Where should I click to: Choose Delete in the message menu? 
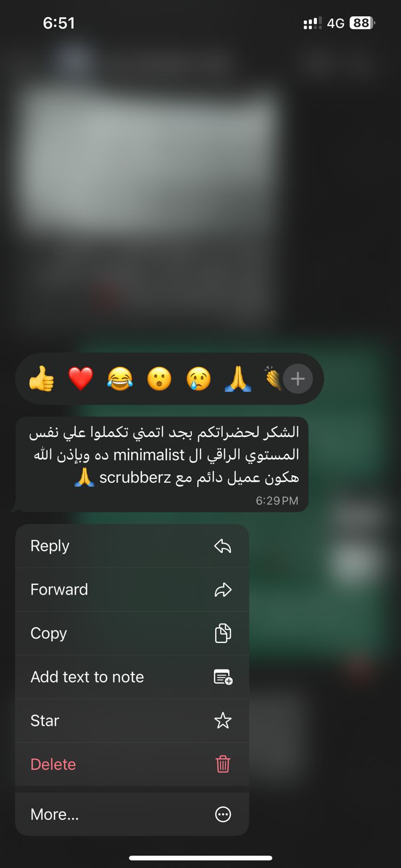(x=132, y=764)
